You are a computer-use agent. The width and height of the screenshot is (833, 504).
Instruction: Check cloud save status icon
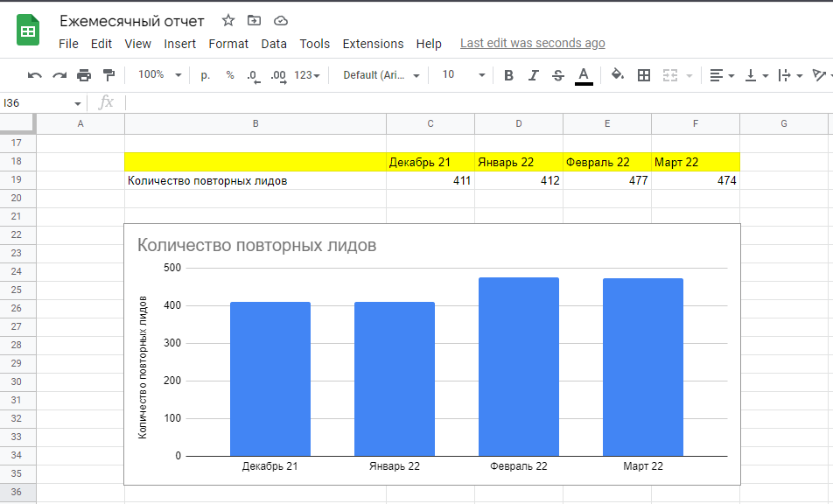[281, 21]
